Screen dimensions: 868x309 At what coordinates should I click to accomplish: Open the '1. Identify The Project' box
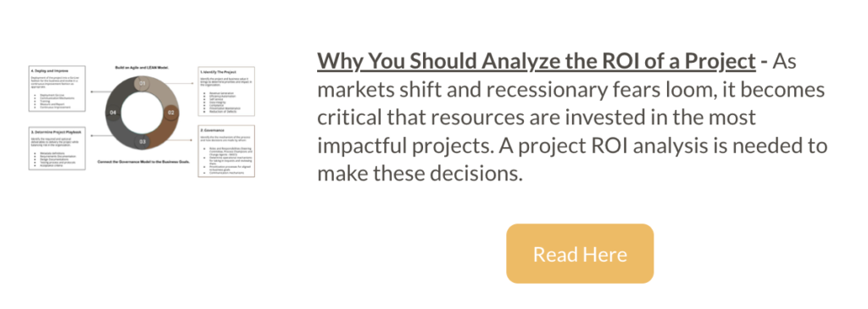[225, 91]
